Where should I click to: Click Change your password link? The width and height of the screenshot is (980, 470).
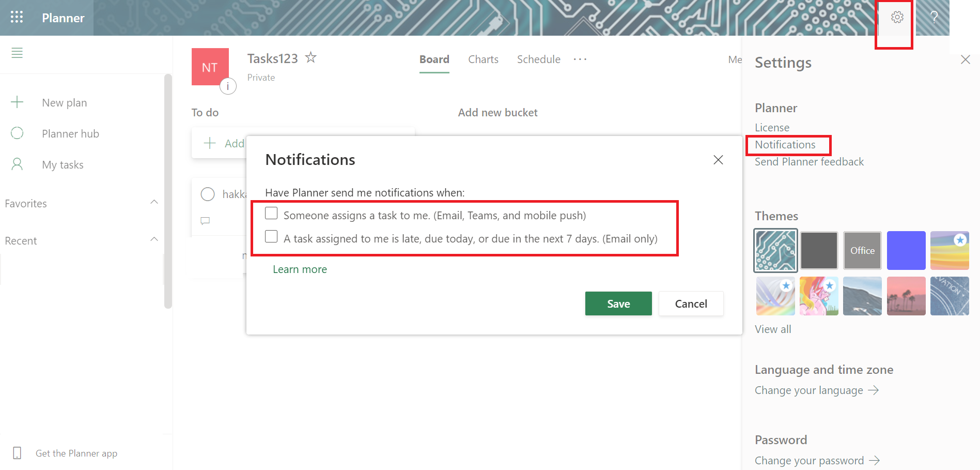[x=817, y=461]
